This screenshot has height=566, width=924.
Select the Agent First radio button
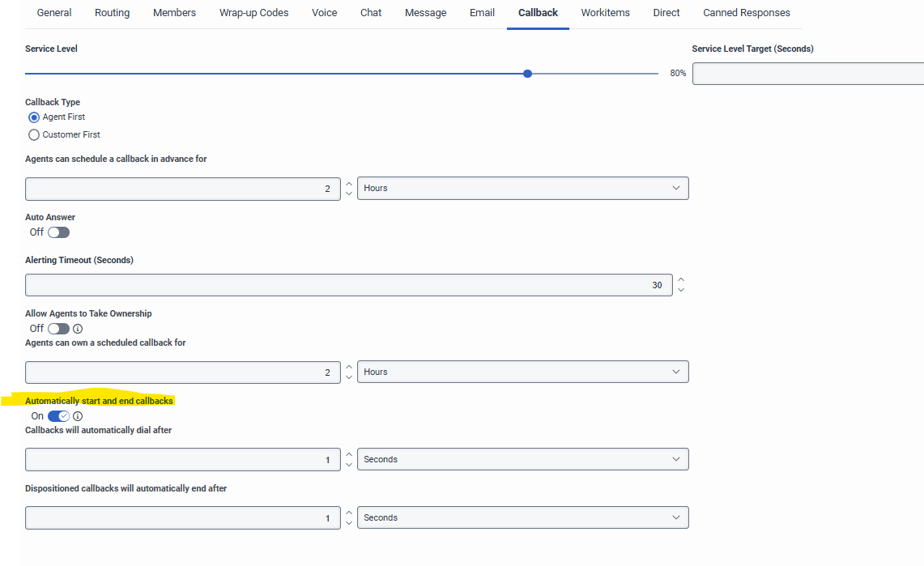click(34, 117)
